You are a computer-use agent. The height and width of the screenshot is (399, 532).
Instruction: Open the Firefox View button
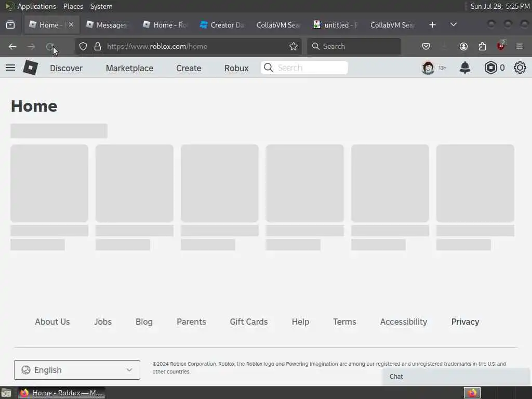point(10,25)
